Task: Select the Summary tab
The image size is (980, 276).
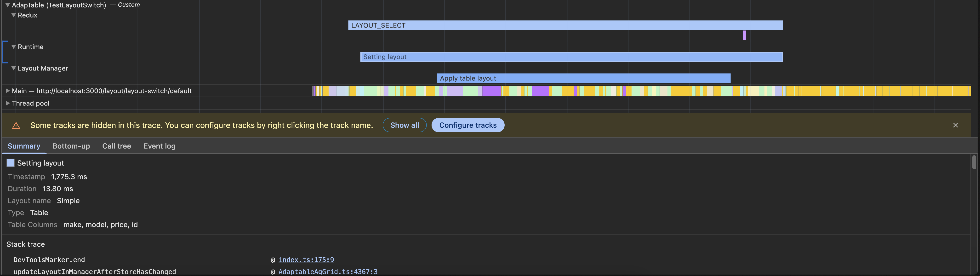Action: 23,146
